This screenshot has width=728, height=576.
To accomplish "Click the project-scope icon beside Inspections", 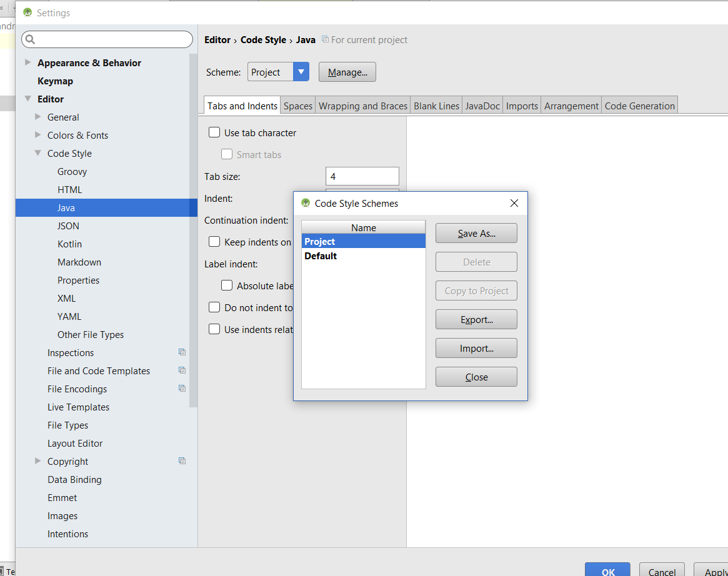I will (182, 352).
